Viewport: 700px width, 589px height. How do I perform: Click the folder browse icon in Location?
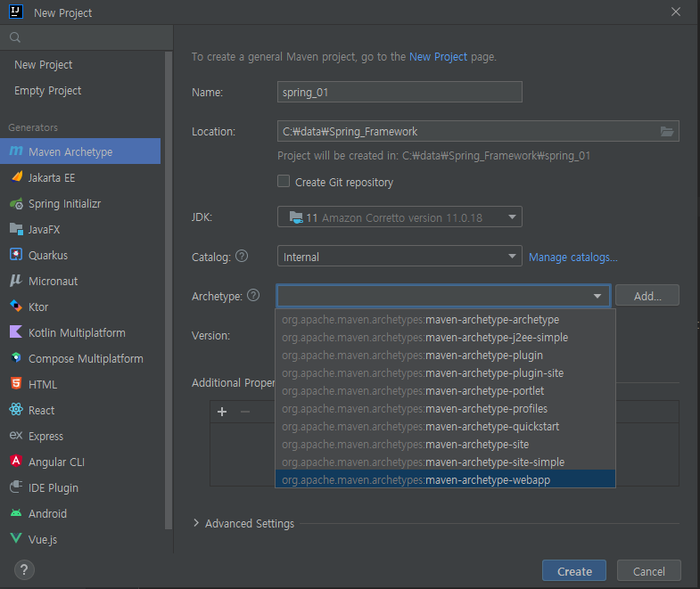tap(667, 131)
